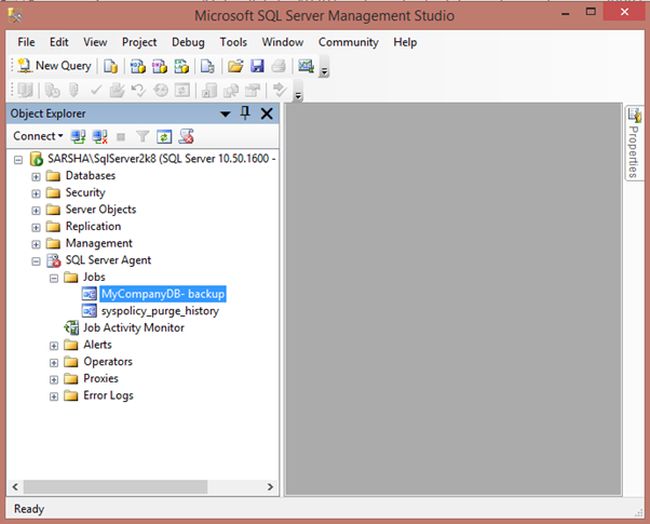This screenshot has height=524, width=650.
Task: Click the server instance icon
Action: [36, 159]
